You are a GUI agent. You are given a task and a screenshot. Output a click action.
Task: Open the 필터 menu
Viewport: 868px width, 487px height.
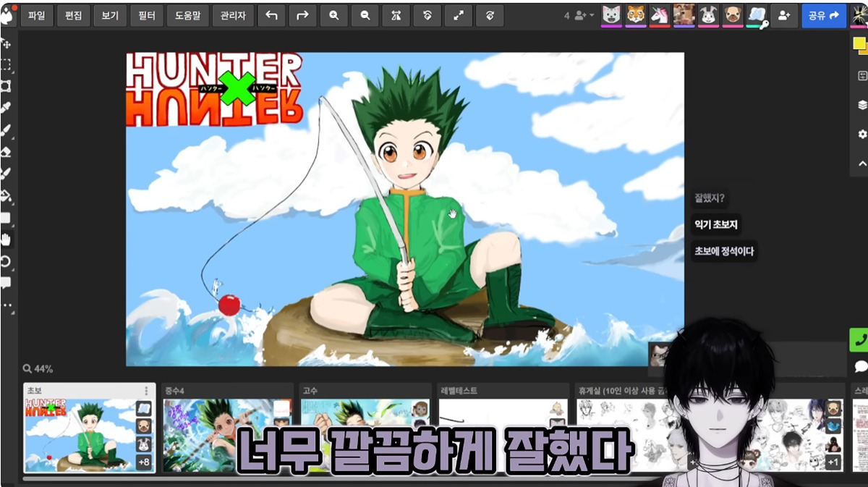147,15
